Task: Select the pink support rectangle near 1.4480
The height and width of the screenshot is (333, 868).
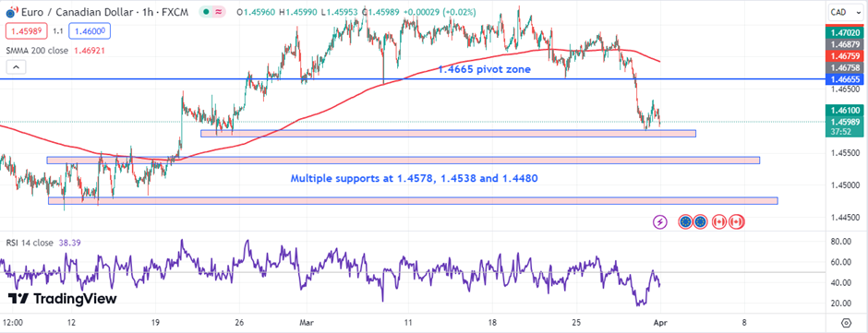Action: point(413,201)
